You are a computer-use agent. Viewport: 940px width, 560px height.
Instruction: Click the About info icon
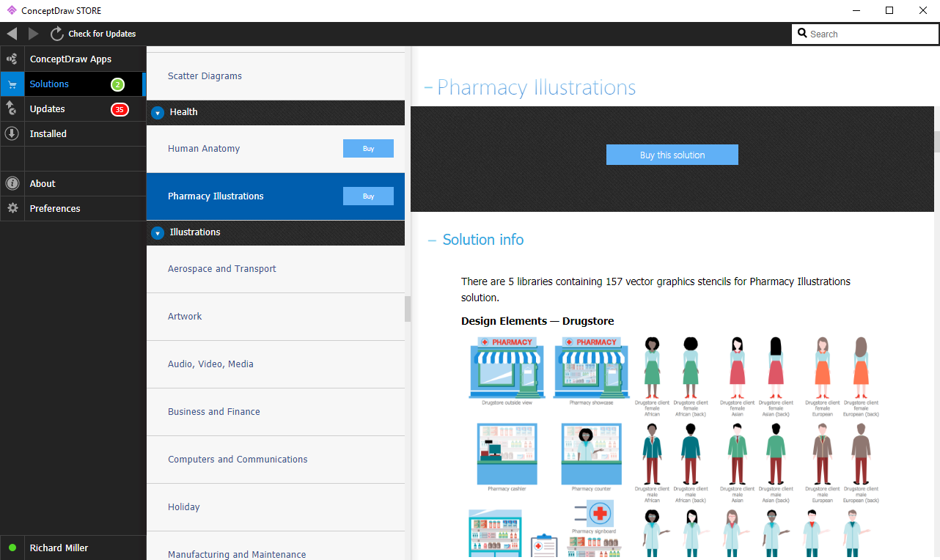click(x=12, y=184)
